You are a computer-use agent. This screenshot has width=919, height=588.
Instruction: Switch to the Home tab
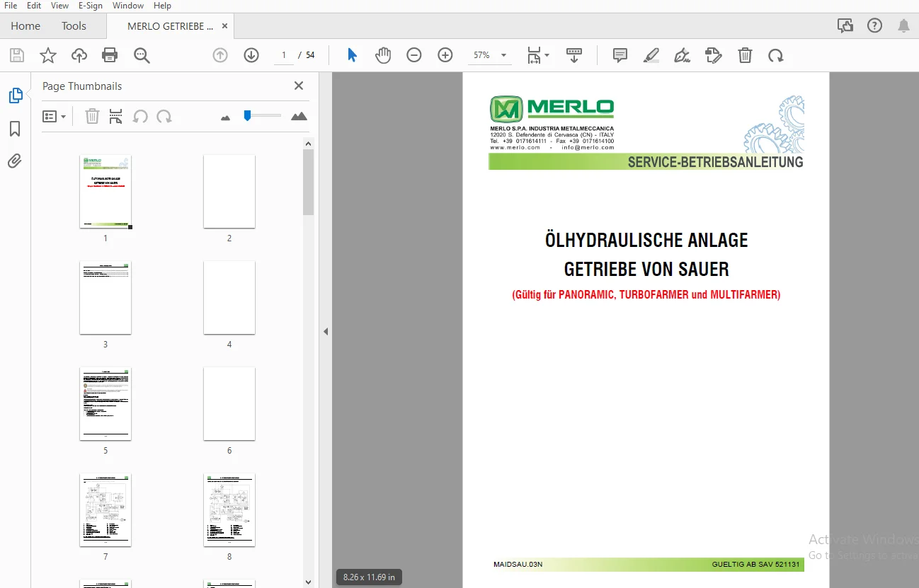25,26
